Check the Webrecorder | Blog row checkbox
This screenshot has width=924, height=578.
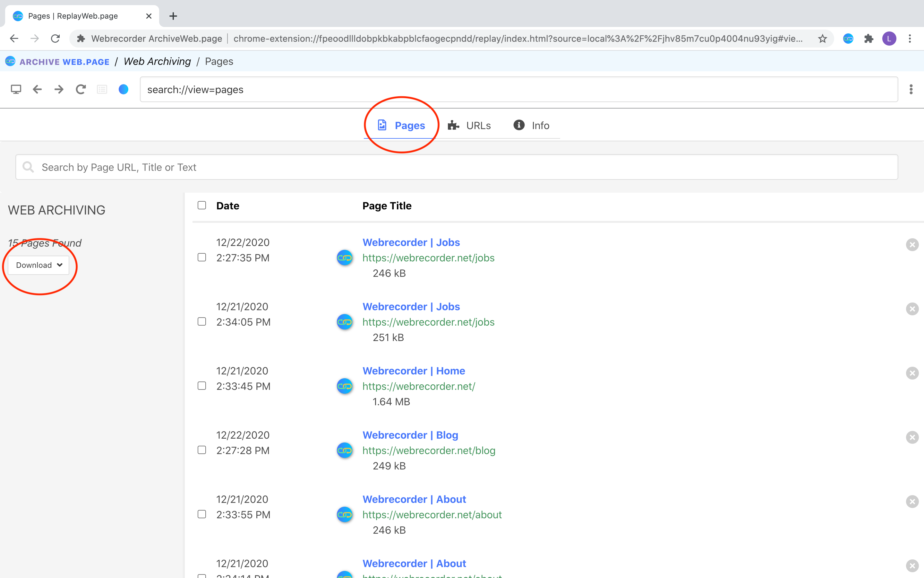pos(201,450)
